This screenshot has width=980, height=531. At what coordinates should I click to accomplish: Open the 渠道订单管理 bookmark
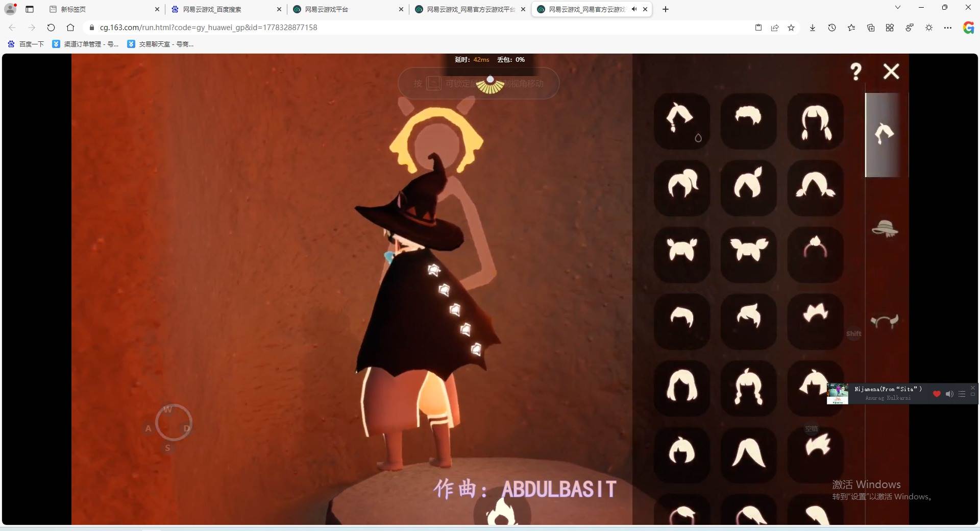(85, 44)
